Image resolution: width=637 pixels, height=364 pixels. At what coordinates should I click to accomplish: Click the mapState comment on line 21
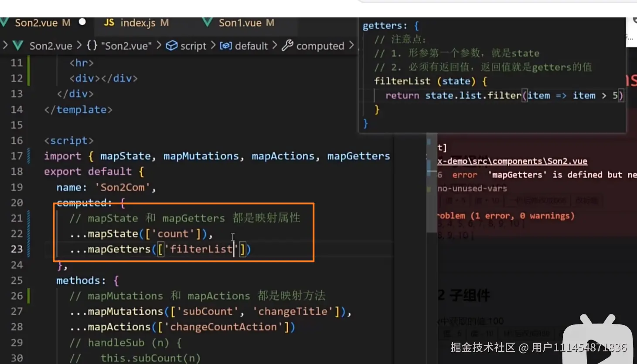185,218
